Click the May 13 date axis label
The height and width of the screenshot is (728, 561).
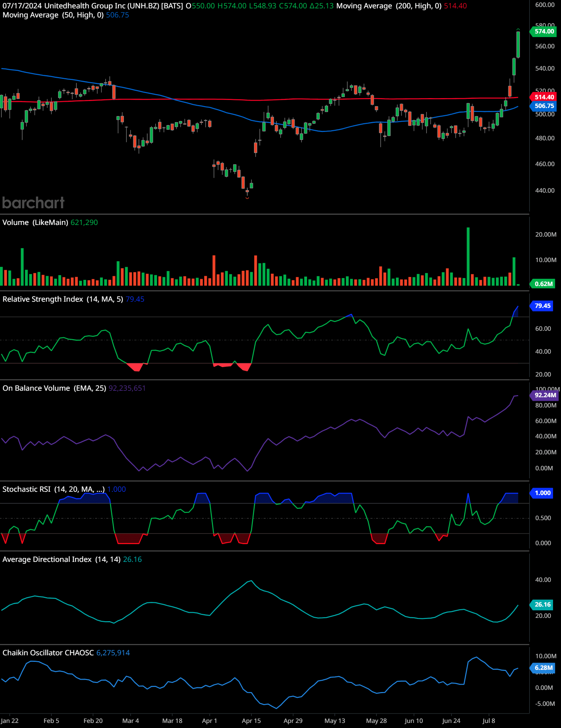point(335,721)
